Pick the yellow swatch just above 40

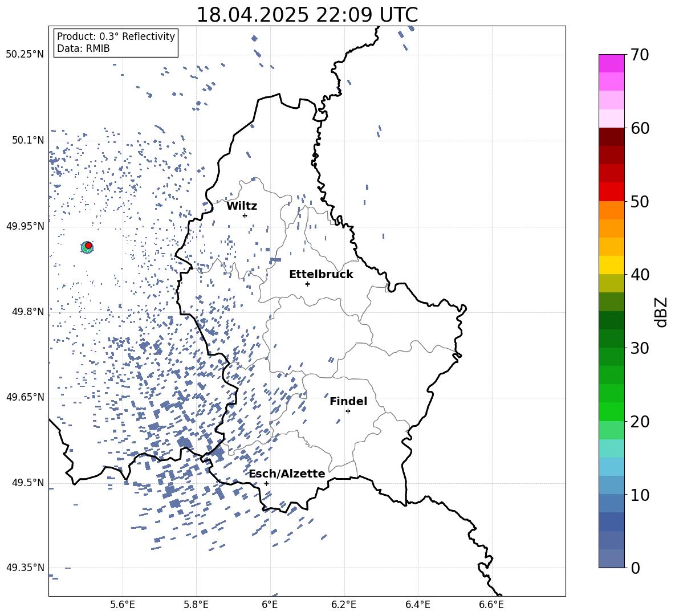click(612, 265)
